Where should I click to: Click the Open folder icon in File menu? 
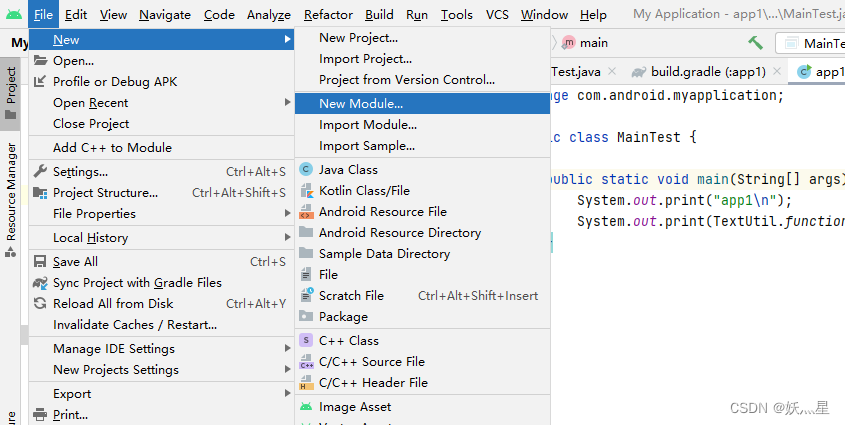coord(40,60)
